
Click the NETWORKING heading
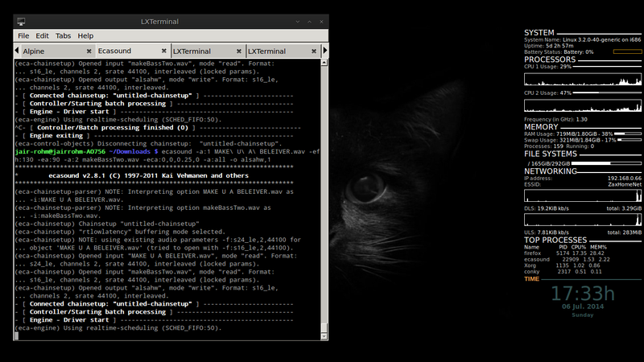point(551,171)
